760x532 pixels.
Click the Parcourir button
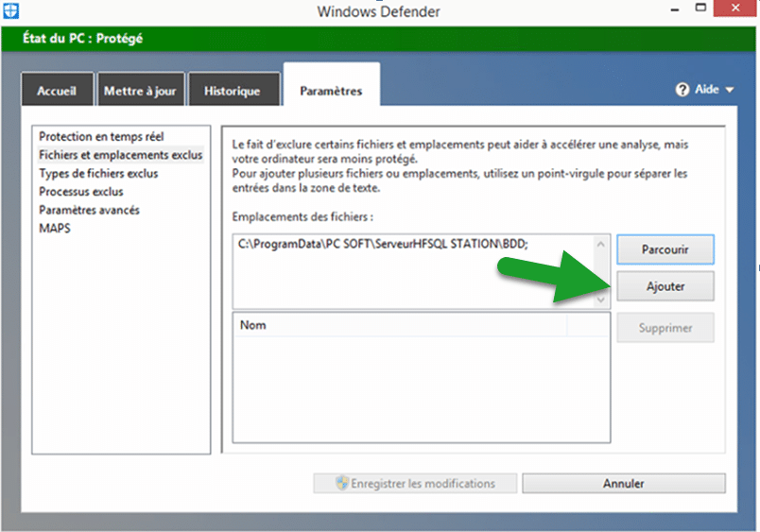pos(665,249)
